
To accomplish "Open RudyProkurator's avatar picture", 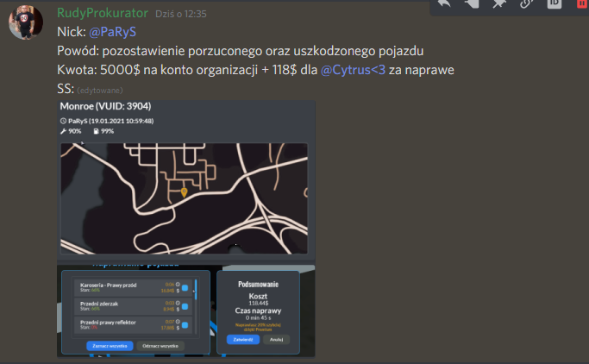I will pos(26,22).
